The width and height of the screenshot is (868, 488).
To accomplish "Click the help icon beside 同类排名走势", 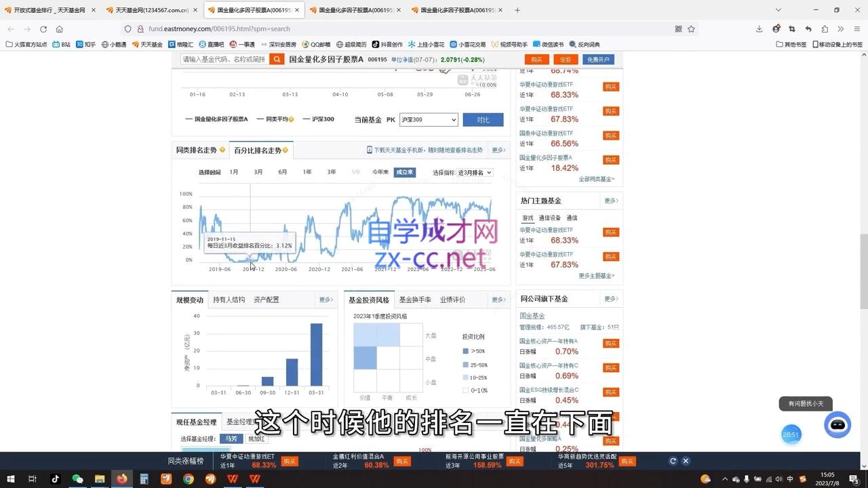I will (222, 150).
